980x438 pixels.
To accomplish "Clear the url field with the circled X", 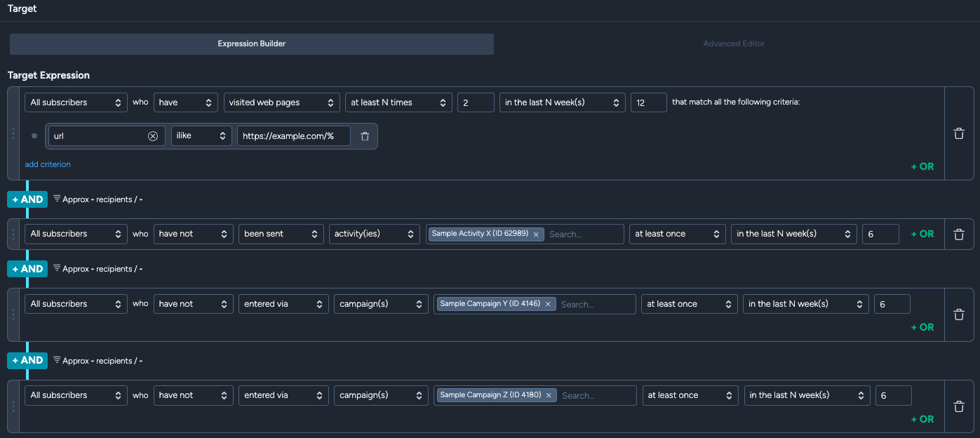I will (153, 136).
